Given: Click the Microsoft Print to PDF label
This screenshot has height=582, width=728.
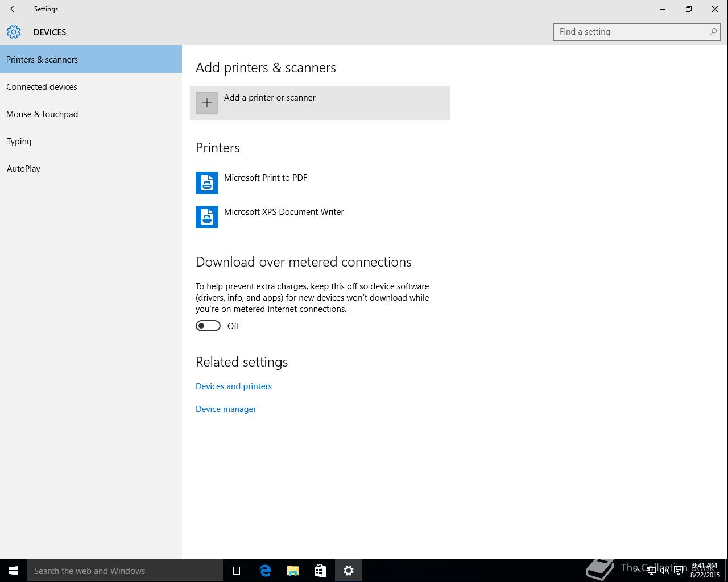Looking at the screenshot, I should point(266,178).
